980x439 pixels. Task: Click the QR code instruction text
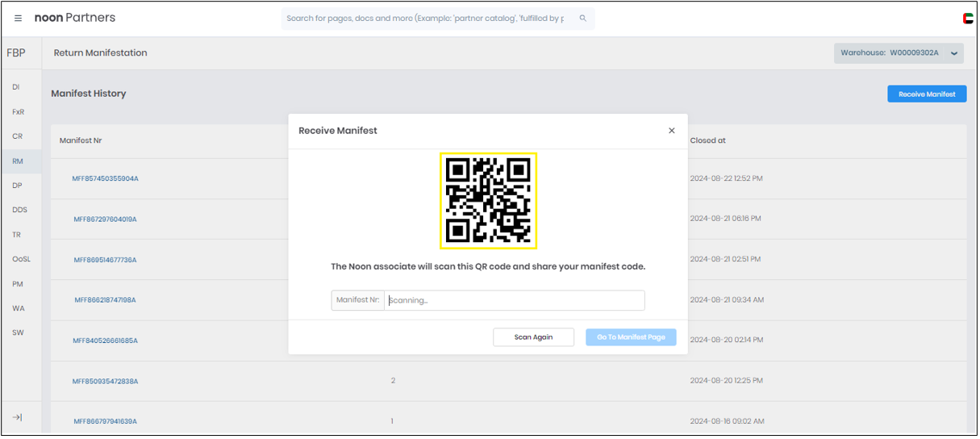click(488, 266)
